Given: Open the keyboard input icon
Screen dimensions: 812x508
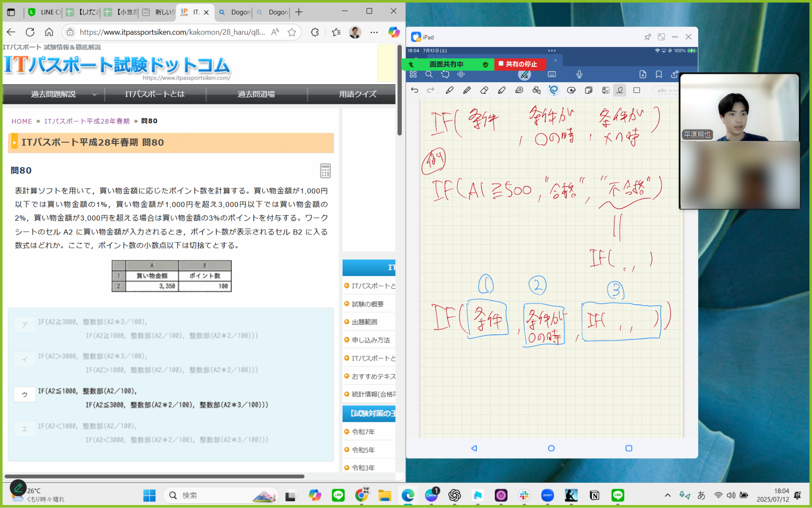Looking at the screenshot, I should tap(552, 74).
